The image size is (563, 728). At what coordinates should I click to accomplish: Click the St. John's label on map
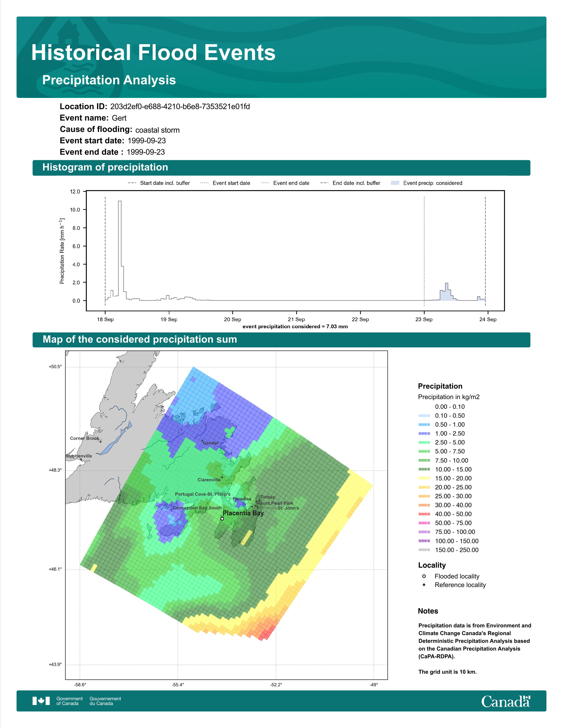(x=289, y=508)
